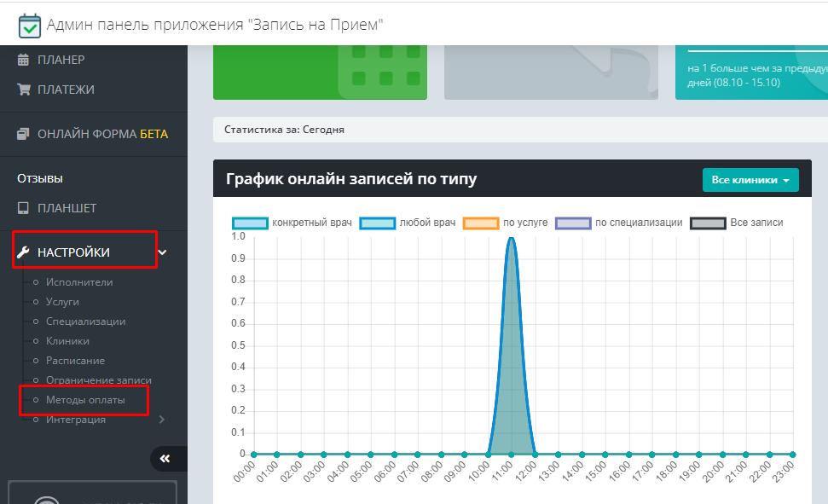Screen dimensions: 828x504
Task: Collapse sidebar with double-arrow button
Action: (x=165, y=459)
